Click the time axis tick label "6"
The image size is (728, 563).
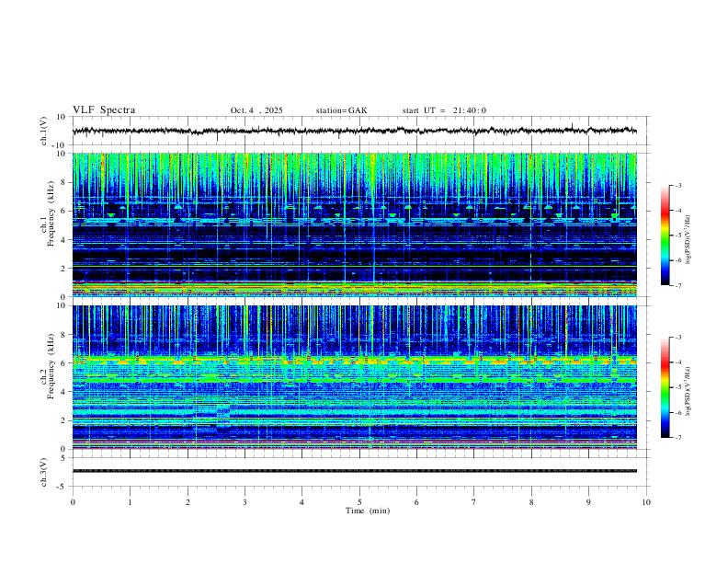(416, 502)
